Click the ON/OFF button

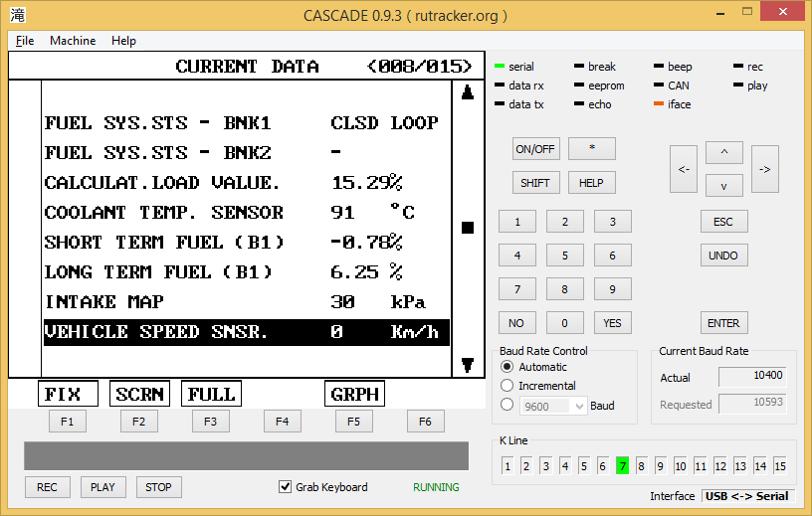point(535,149)
